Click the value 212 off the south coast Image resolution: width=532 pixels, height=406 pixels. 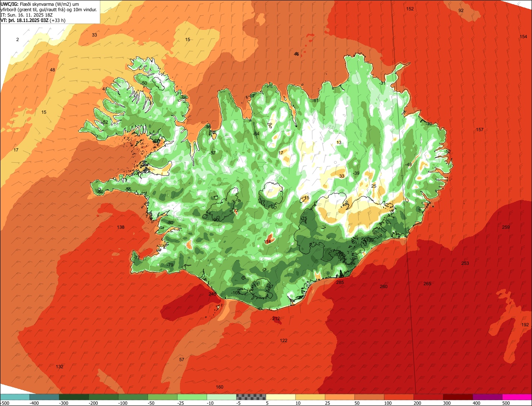276,318
